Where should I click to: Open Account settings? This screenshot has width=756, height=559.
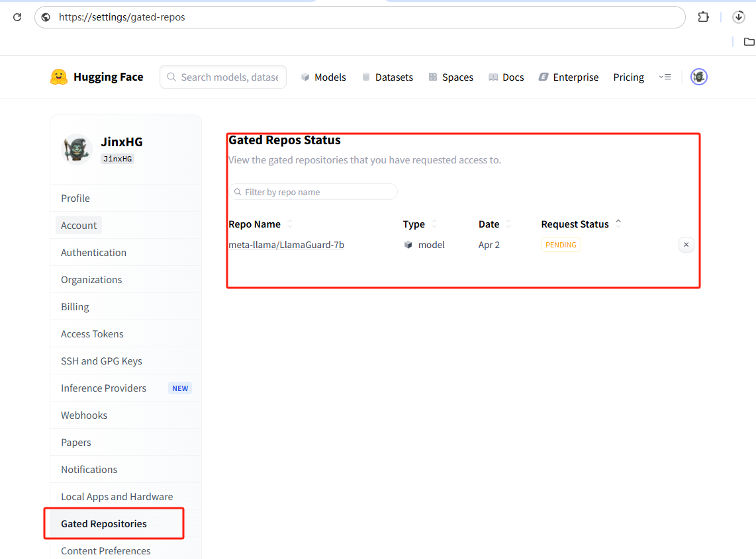[79, 225]
